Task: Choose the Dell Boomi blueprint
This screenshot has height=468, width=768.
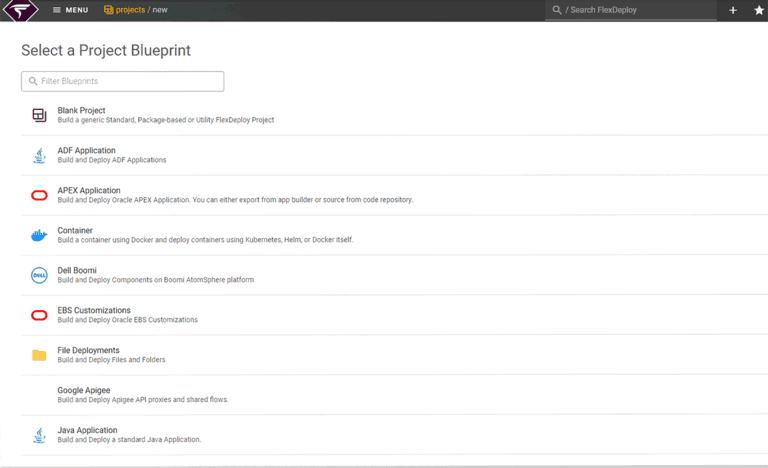Action: [x=394, y=275]
